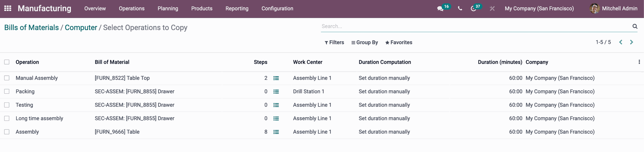Open the apps grid home menu
This screenshot has height=152, width=644.
[x=8, y=8]
